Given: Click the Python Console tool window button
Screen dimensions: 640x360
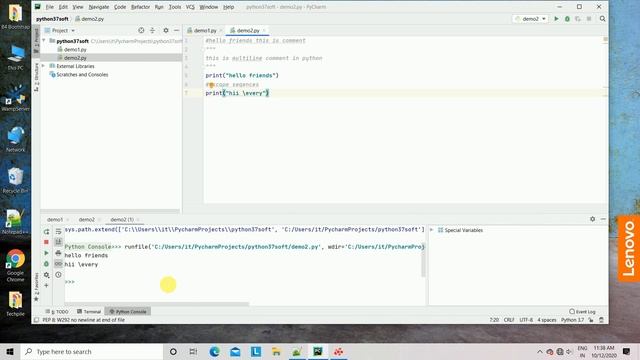Looking at the screenshot, I should click(x=128, y=311).
